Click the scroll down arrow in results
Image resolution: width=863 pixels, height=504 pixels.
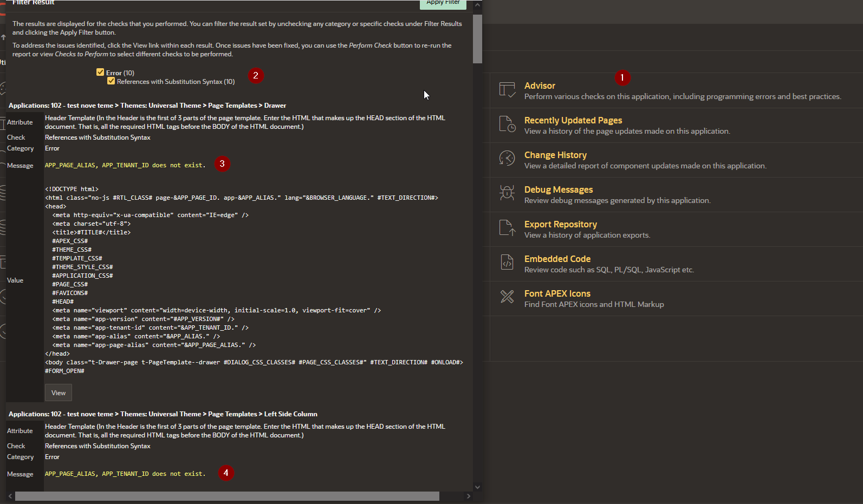[x=477, y=487]
